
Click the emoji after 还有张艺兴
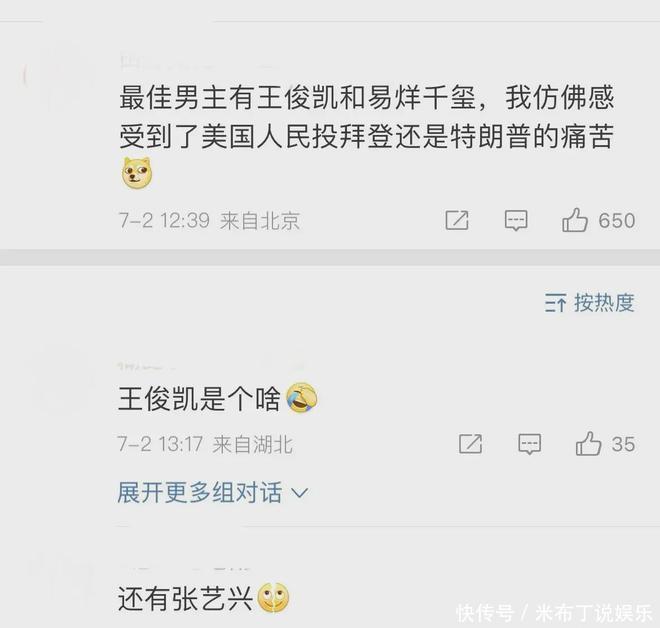click(273, 598)
